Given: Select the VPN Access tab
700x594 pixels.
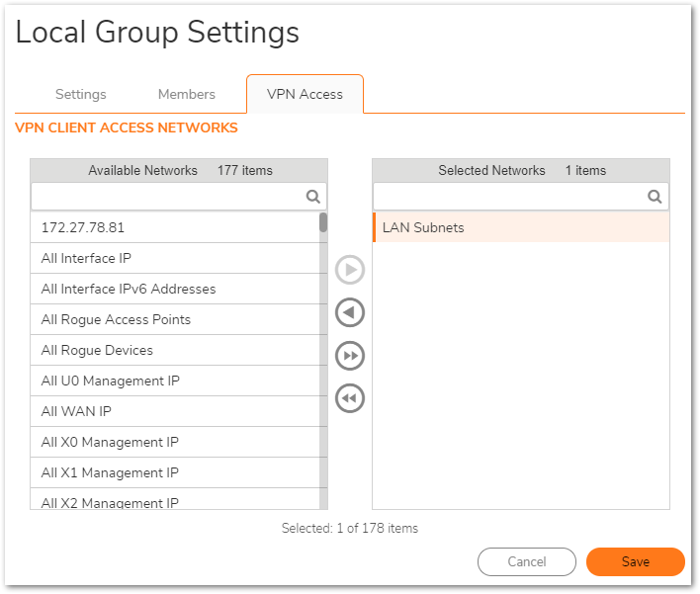Looking at the screenshot, I should tap(305, 94).
